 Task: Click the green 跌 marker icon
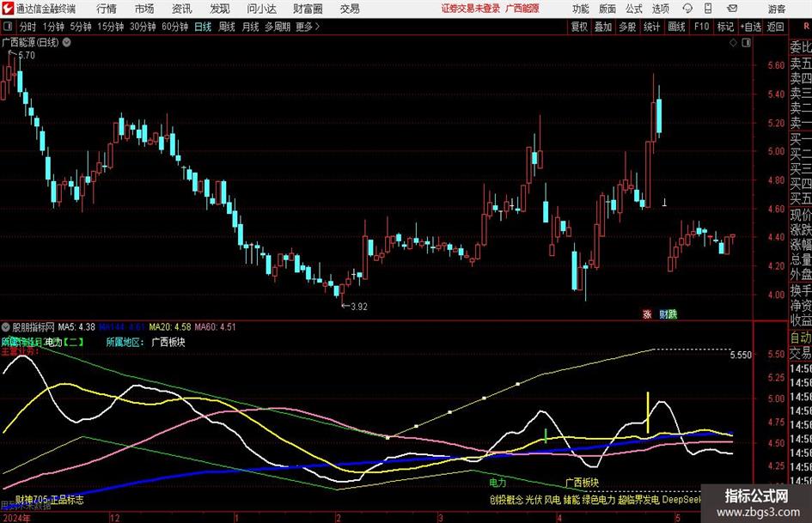coord(672,313)
